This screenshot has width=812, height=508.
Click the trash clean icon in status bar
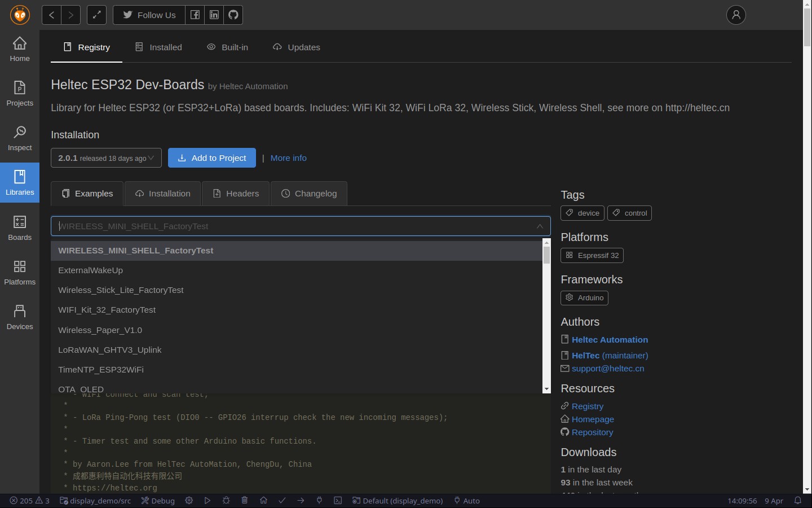pyautogui.click(x=245, y=500)
